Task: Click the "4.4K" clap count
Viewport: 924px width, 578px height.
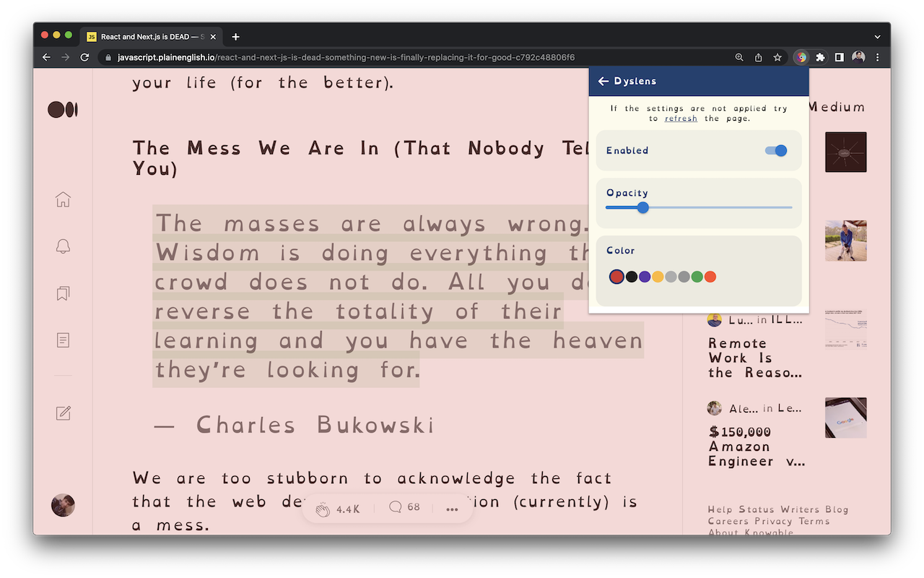Action: point(348,509)
